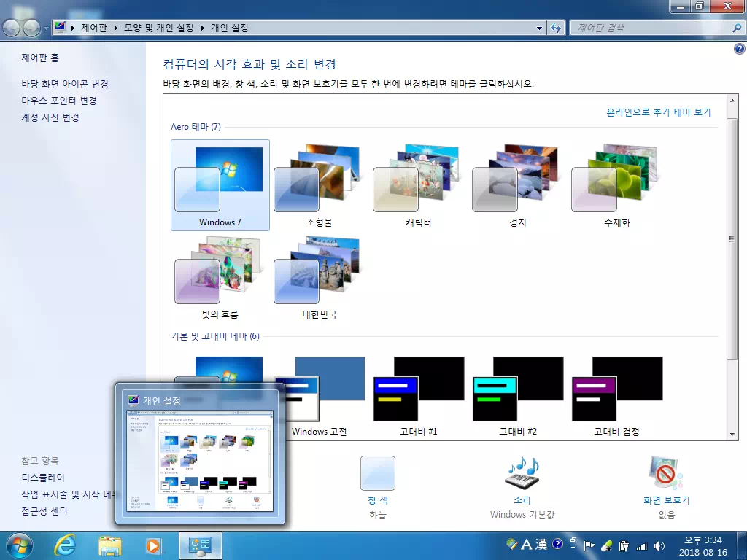The image size is (747, 560).
Task: Click the theme list scrollbar thumb
Action: click(732, 239)
